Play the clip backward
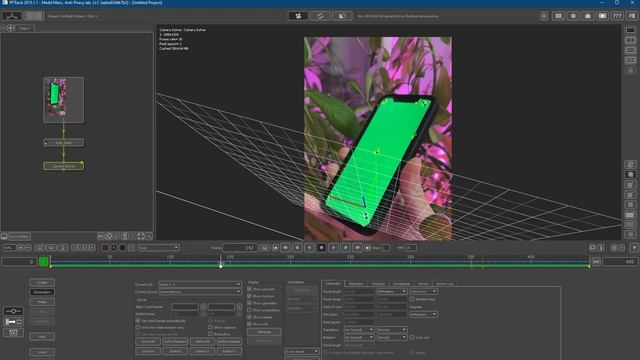640x360 pixels. pos(309,248)
